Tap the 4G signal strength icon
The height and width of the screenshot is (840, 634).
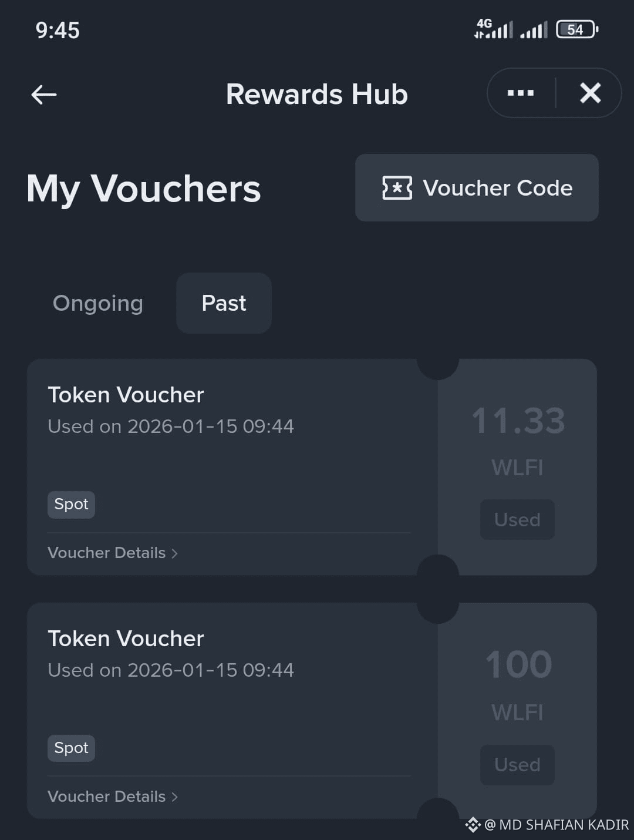494,28
